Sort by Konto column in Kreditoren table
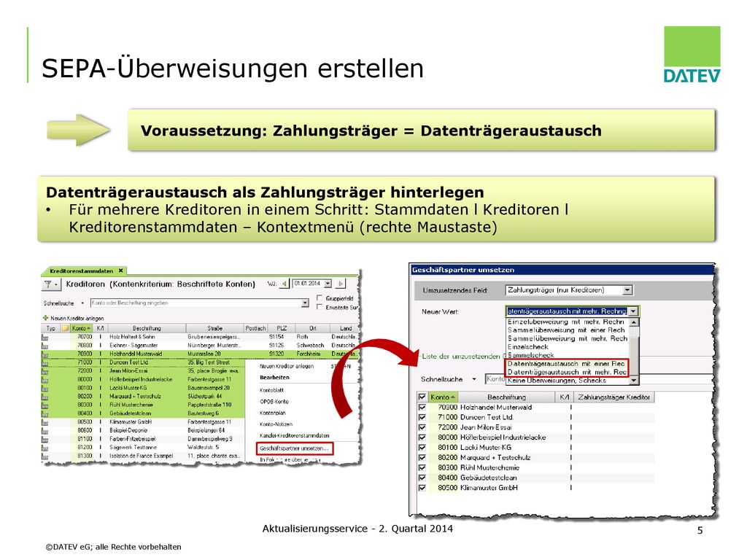 [x=82, y=328]
